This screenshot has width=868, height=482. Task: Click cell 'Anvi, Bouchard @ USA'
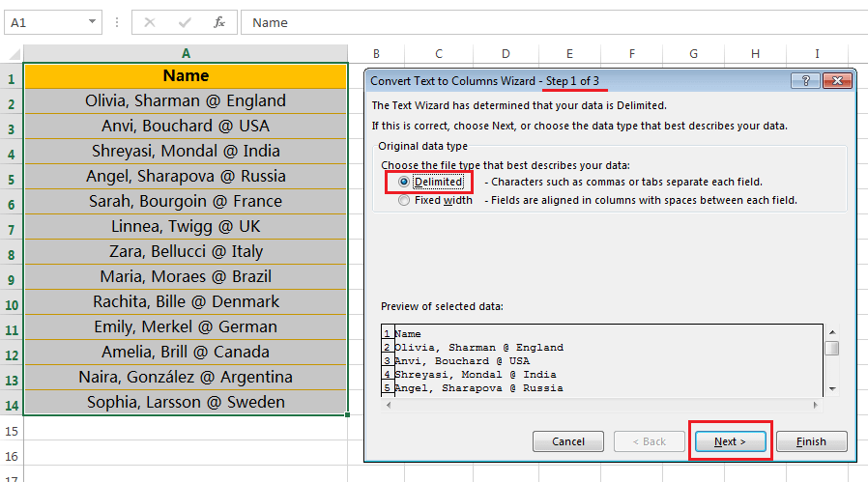click(186, 126)
